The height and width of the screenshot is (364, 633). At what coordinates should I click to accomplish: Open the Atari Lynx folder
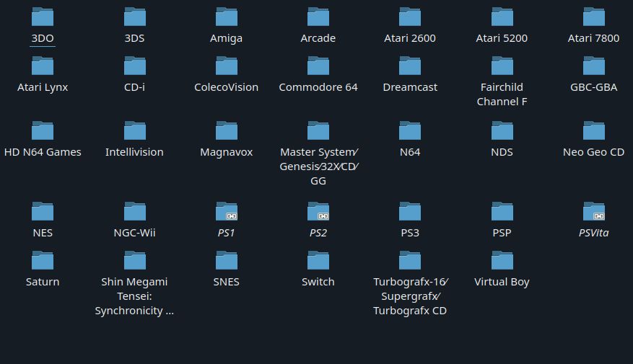(x=43, y=66)
